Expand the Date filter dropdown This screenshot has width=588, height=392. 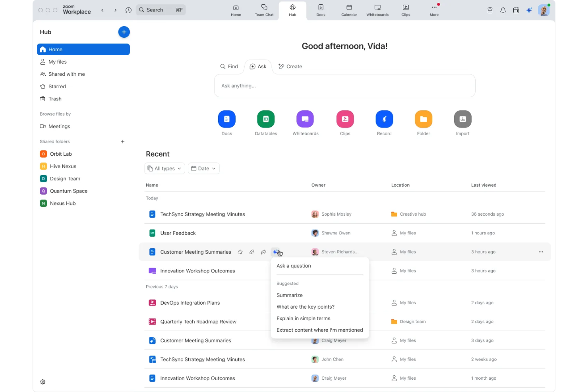coord(203,168)
